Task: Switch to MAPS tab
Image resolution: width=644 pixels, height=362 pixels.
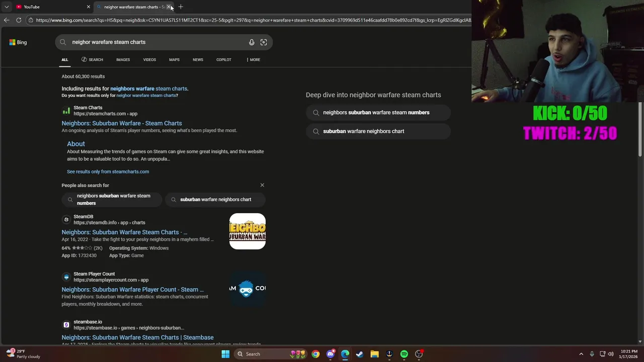Action: click(174, 60)
